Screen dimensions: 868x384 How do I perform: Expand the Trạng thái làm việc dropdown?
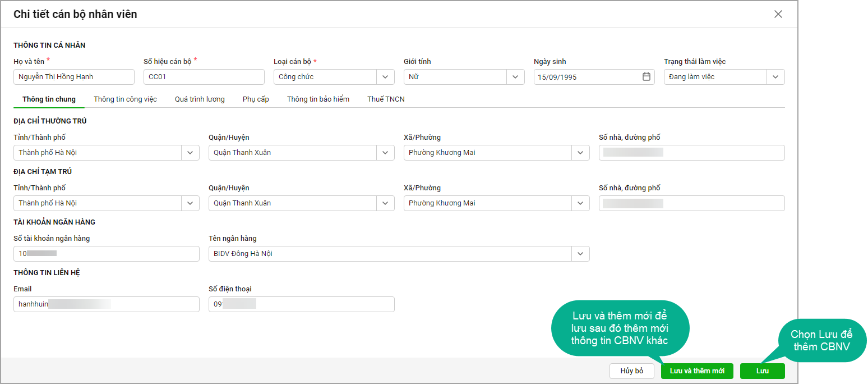click(775, 77)
